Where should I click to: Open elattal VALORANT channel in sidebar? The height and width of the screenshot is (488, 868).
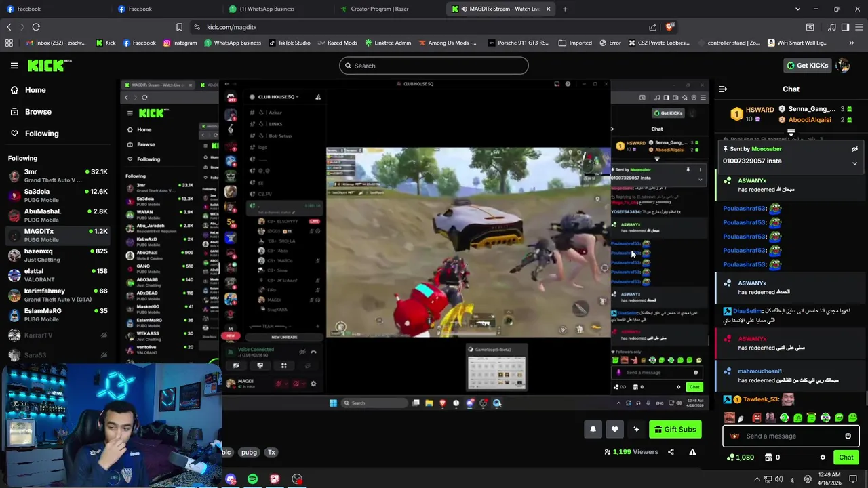click(58, 274)
